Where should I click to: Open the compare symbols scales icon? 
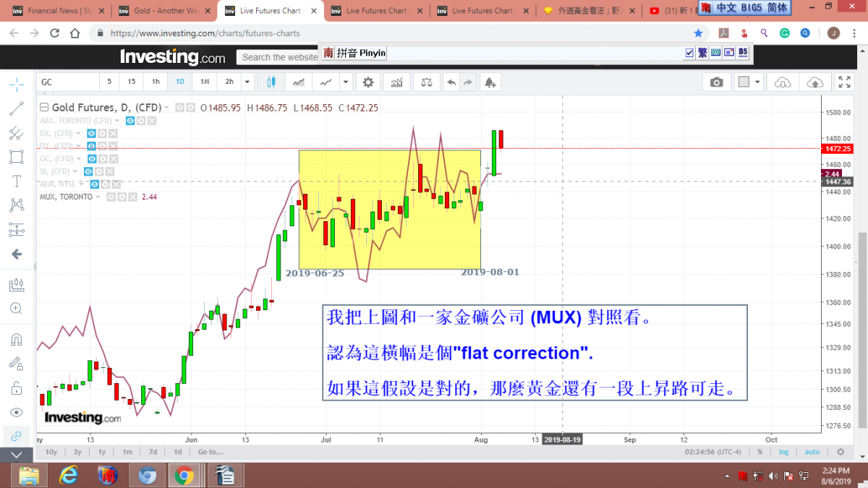426,82
